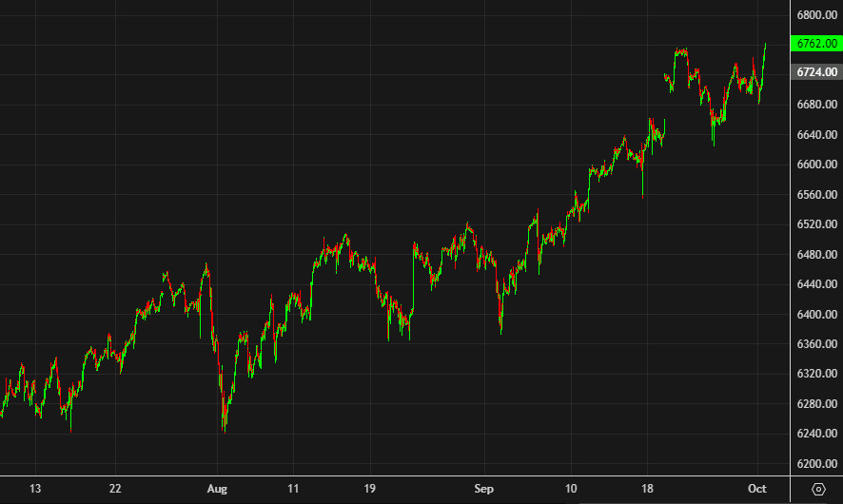Click the 6400.00 price axis label

(817, 315)
